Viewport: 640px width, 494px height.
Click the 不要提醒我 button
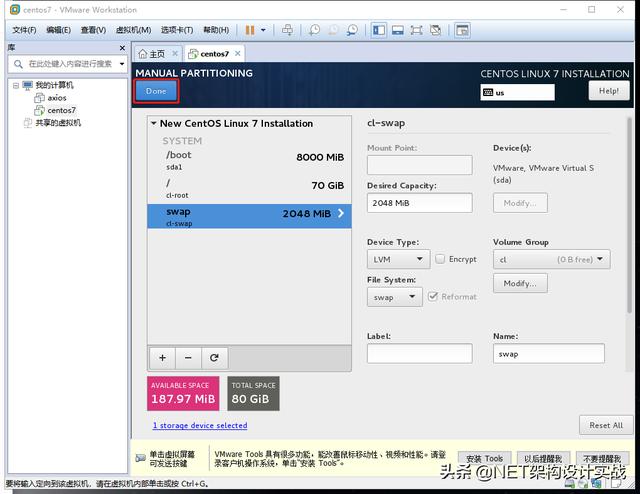(x=602, y=459)
